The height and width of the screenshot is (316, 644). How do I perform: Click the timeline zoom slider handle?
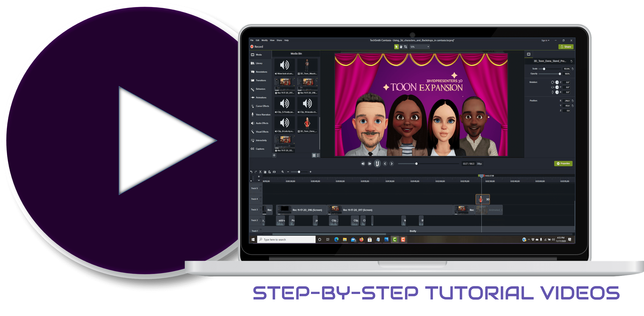pos(299,172)
